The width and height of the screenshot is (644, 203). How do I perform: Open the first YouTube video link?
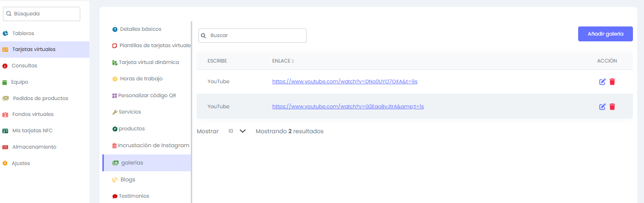(x=344, y=82)
